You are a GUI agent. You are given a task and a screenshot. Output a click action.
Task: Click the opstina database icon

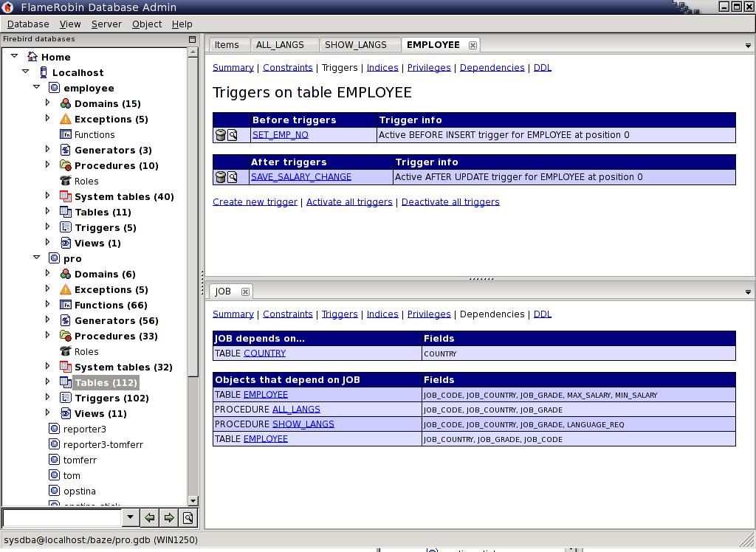[x=55, y=491]
